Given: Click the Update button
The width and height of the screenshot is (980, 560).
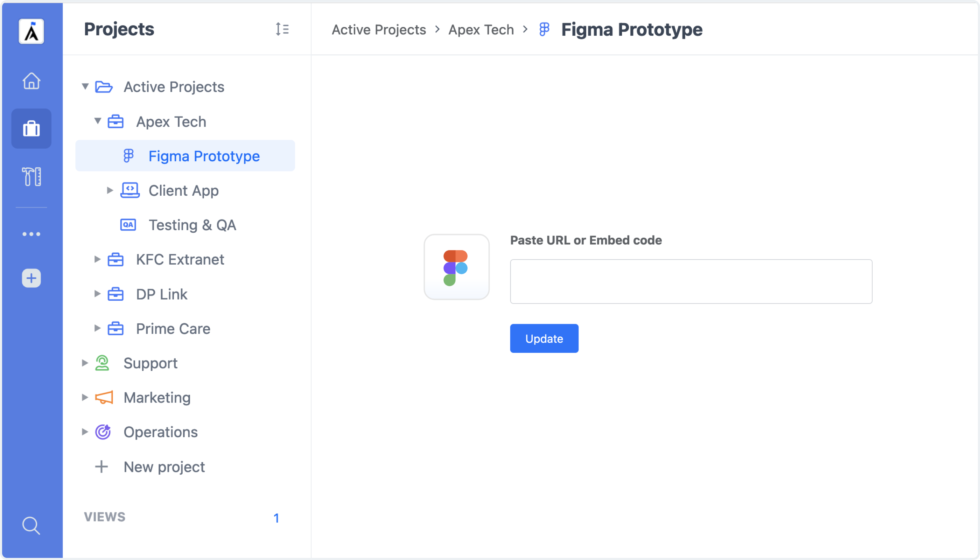Looking at the screenshot, I should [x=544, y=338].
